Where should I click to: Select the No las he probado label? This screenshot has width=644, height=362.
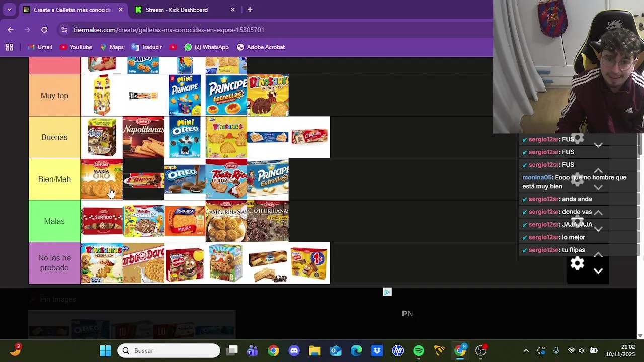(x=54, y=263)
